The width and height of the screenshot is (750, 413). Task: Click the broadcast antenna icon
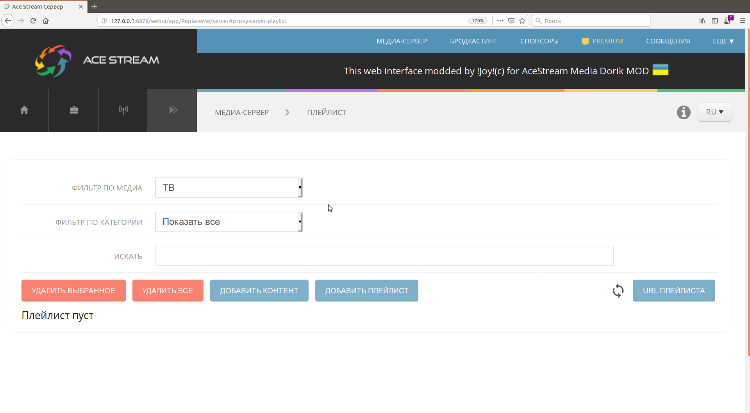click(x=123, y=111)
